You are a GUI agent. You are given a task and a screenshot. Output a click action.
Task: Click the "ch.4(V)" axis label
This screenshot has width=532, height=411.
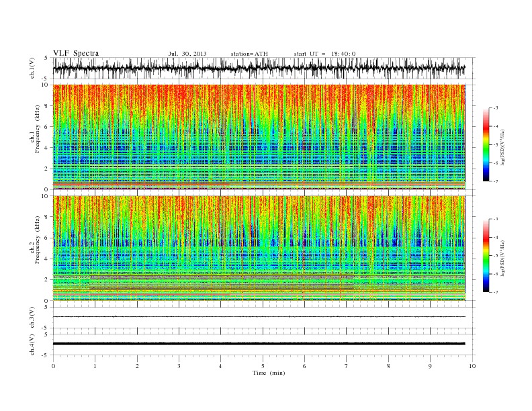click(x=32, y=345)
